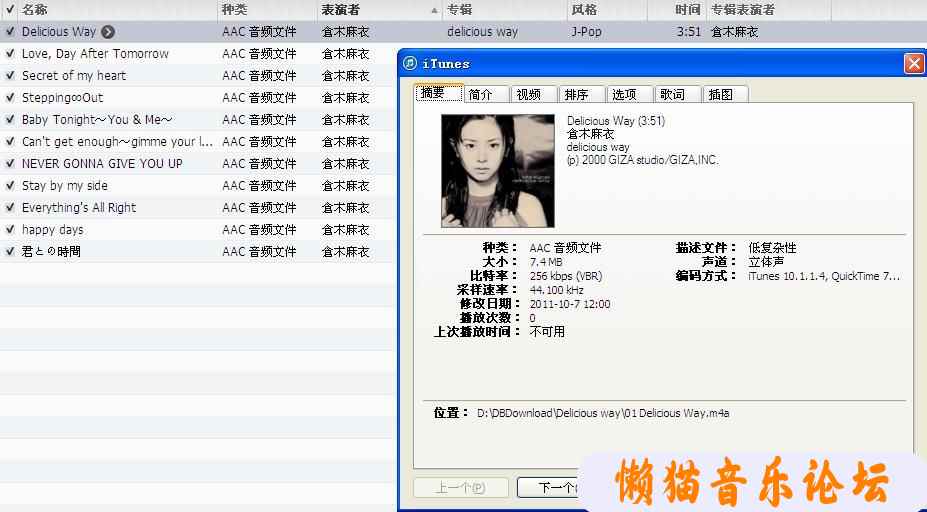This screenshot has height=512, width=927.
Task: Click the disabled 上一个(P) button
Action: [461, 488]
